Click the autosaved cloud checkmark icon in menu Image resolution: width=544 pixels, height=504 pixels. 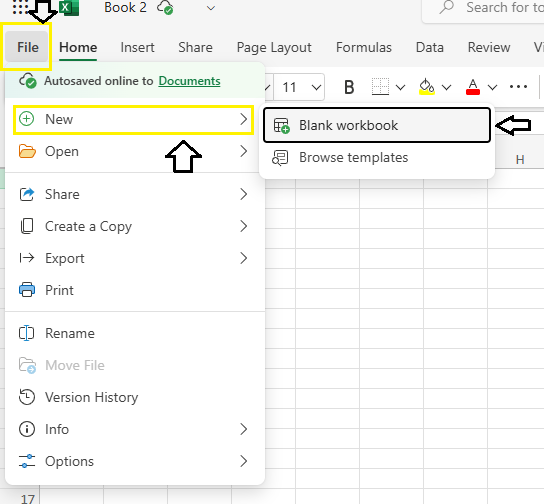(28, 80)
